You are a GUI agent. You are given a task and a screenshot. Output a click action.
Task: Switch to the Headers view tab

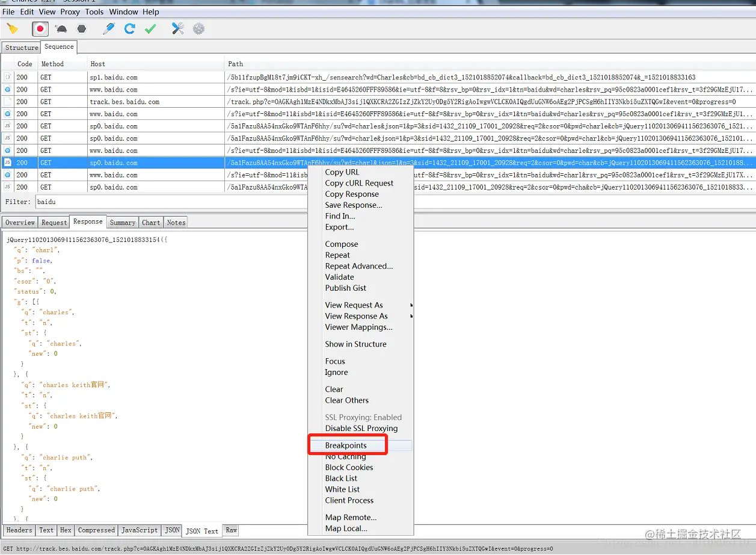click(19, 530)
